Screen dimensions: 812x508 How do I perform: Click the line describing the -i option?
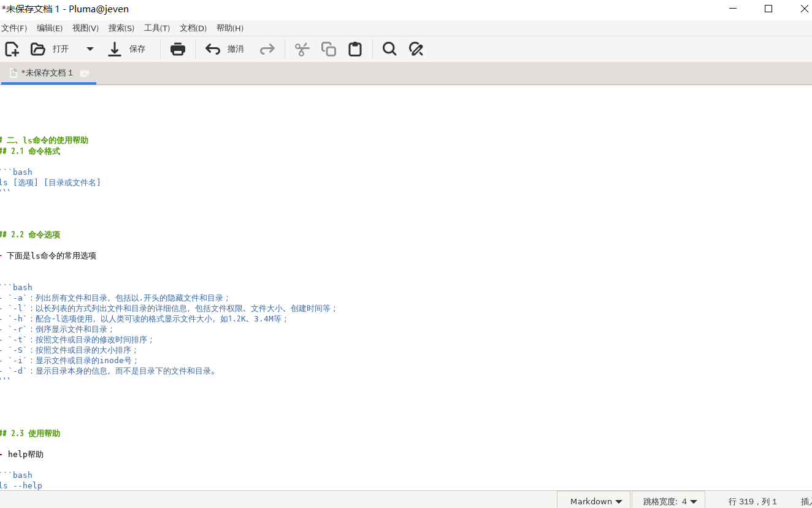pos(69,360)
